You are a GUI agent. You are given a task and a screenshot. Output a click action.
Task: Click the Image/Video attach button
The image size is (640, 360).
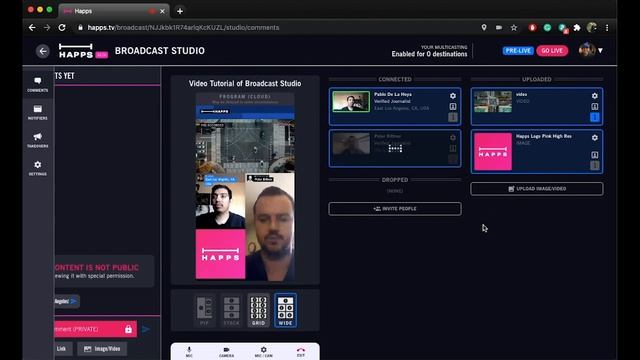(x=102, y=349)
